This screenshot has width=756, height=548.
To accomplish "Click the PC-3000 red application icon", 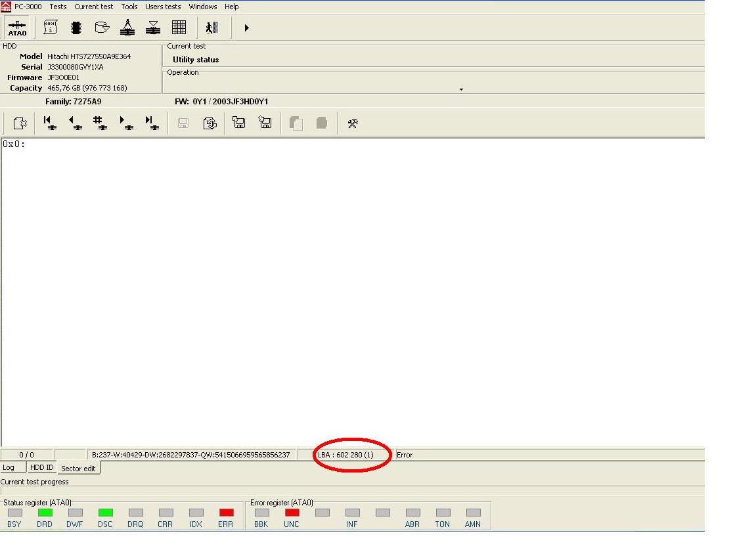I will click(x=6, y=7).
